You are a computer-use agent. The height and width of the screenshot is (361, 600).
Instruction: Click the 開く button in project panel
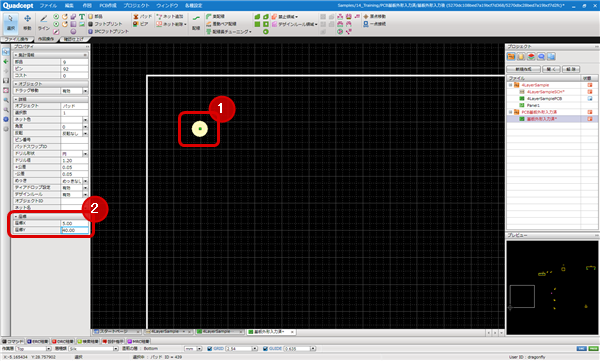[x=551, y=69]
